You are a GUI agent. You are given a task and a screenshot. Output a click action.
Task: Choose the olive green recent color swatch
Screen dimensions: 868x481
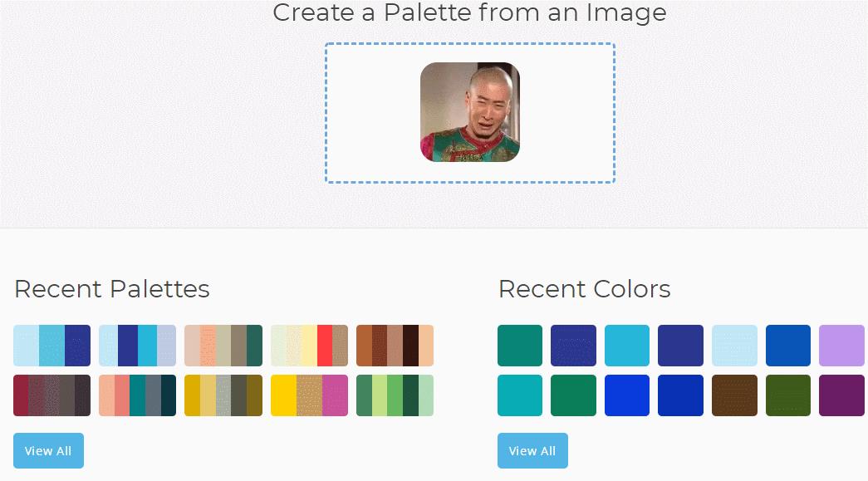click(x=788, y=395)
